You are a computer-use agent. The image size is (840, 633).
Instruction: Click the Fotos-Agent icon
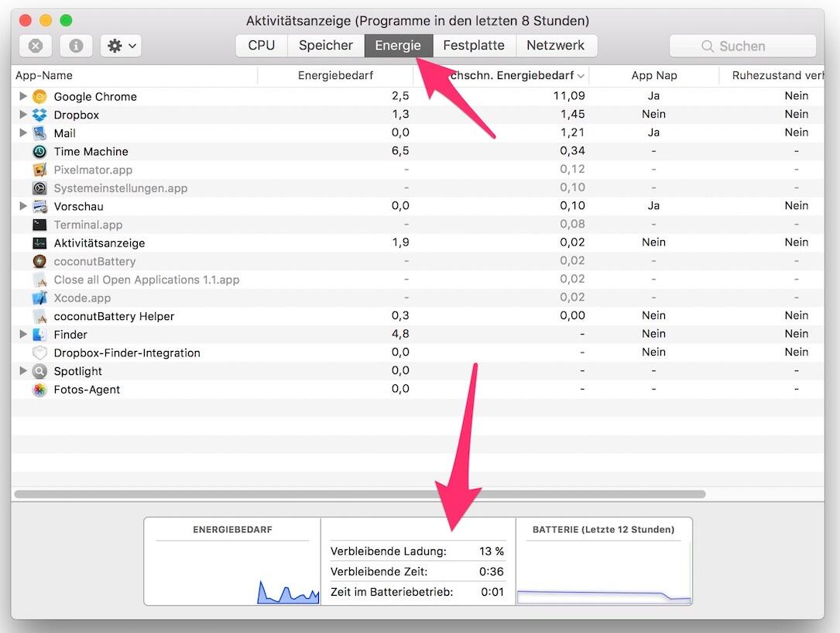pos(39,390)
